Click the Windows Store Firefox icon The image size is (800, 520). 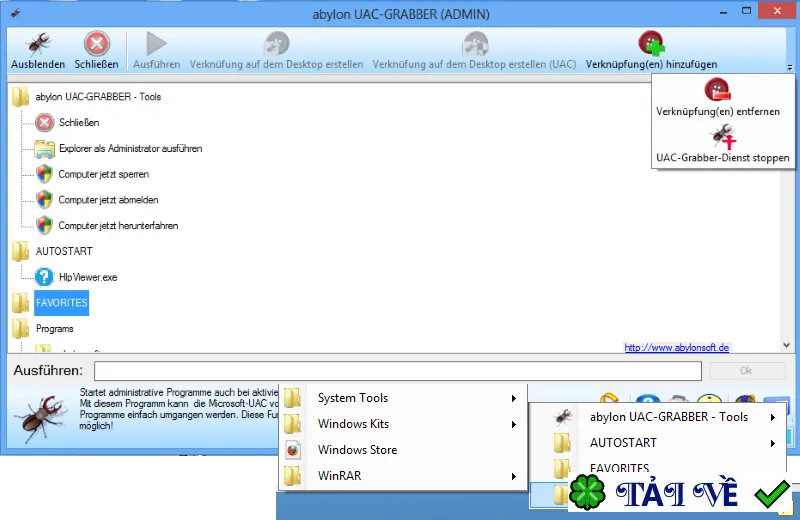[293, 450]
